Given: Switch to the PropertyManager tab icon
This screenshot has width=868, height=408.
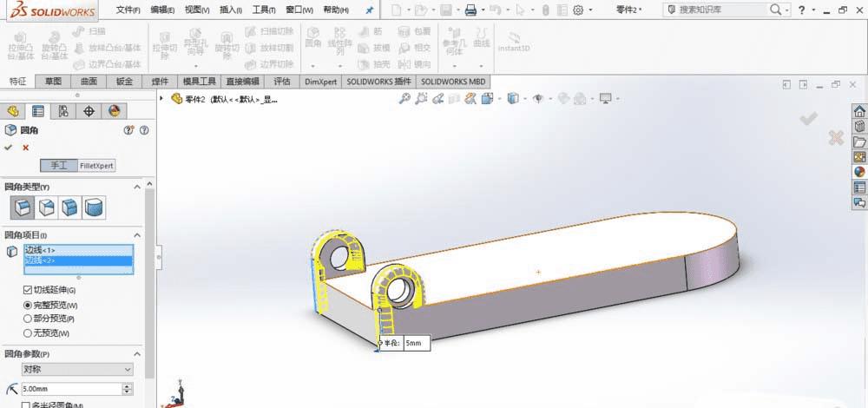Looking at the screenshot, I should (x=37, y=111).
